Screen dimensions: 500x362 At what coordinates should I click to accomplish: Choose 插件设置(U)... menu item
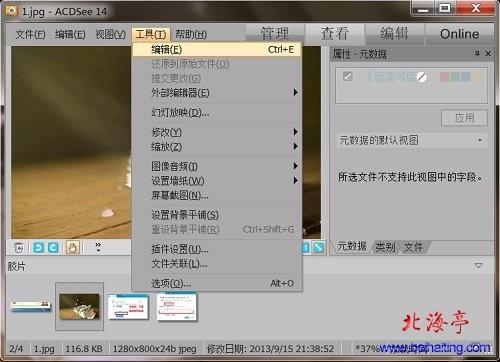[217, 249]
